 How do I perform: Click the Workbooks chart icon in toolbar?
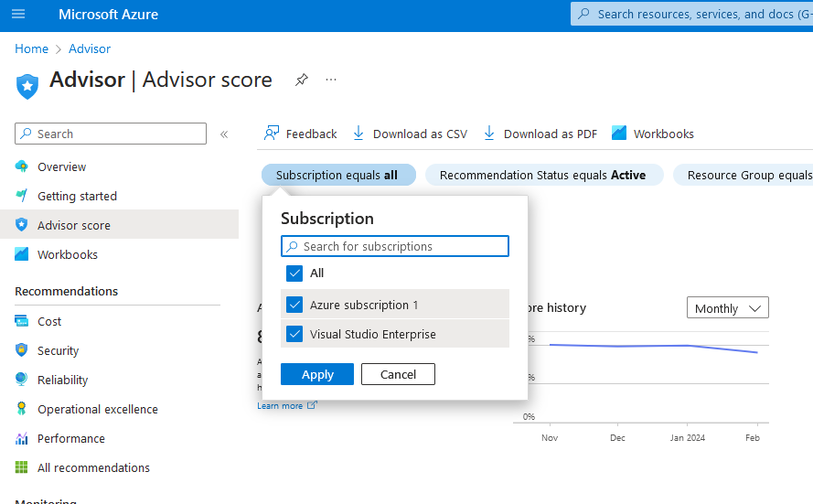coord(619,134)
